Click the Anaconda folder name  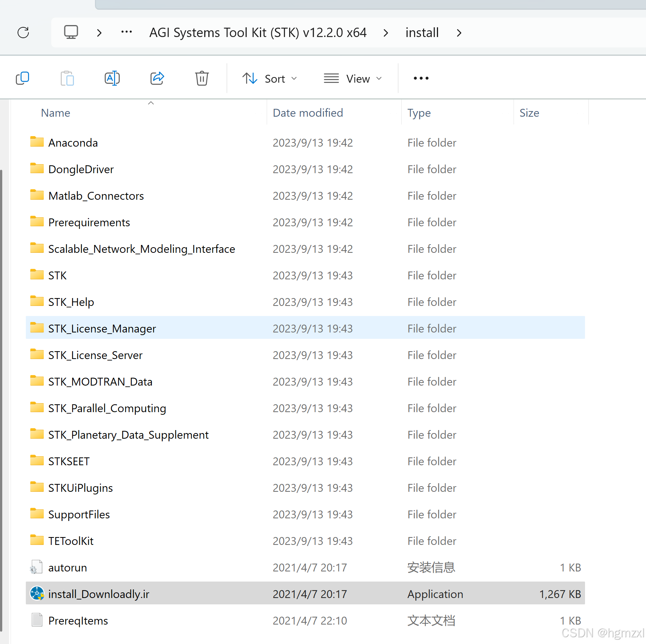pyautogui.click(x=73, y=142)
